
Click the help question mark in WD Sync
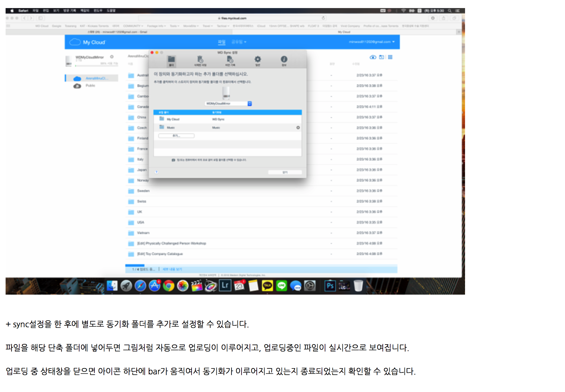[x=156, y=172]
